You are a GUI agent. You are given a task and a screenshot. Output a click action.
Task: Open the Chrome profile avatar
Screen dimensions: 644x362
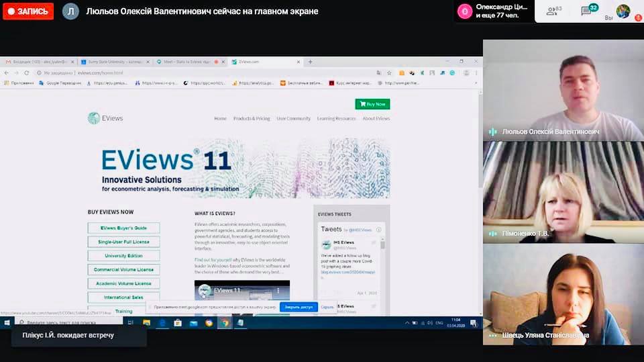point(466,73)
